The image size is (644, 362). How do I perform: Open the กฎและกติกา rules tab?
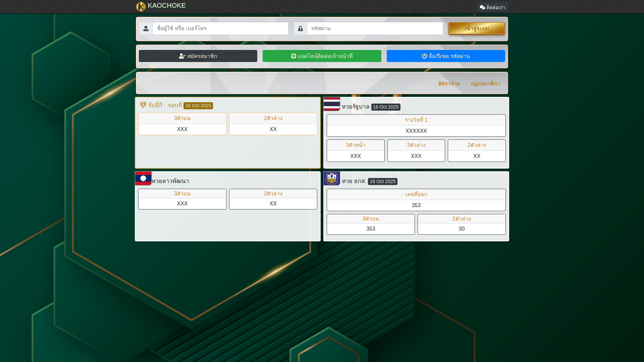[485, 83]
